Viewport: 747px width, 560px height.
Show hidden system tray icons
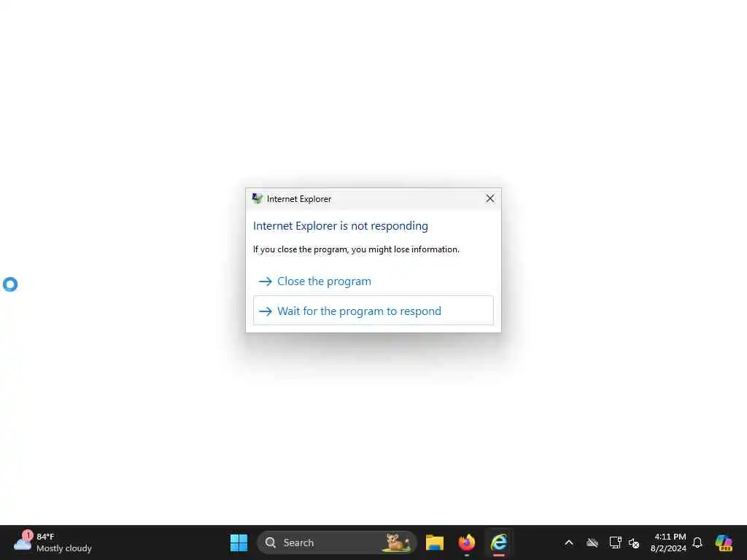[569, 542]
